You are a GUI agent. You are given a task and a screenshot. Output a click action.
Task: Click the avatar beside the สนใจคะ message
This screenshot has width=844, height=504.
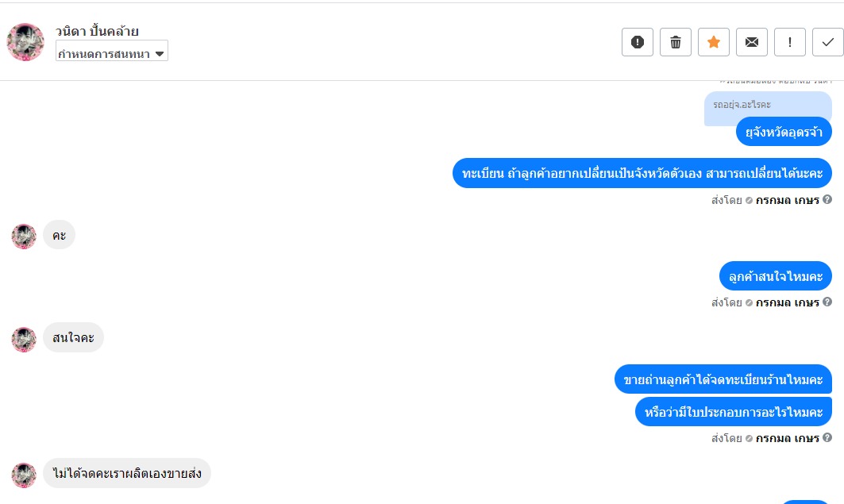[24, 339]
